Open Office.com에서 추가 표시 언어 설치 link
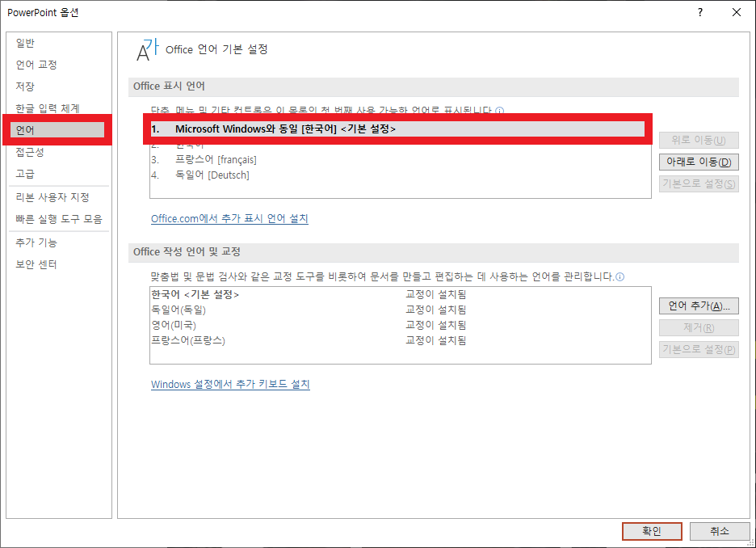 [x=229, y=218]
